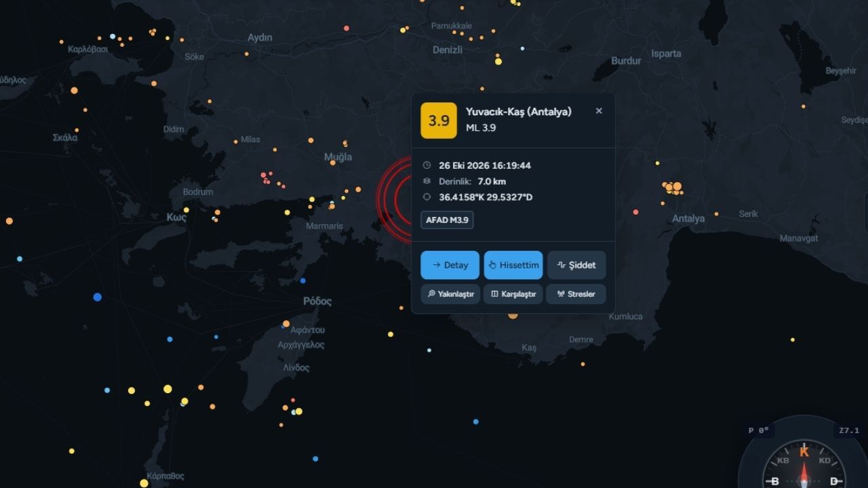
Task: Select the largest blue quake marker west of Rhodes
Action: 97,297
